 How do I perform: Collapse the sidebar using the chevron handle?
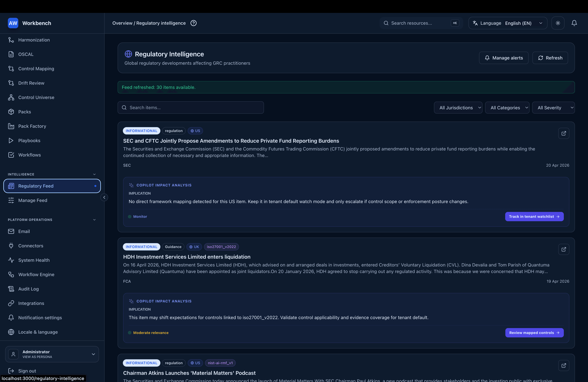click(104, 197)
